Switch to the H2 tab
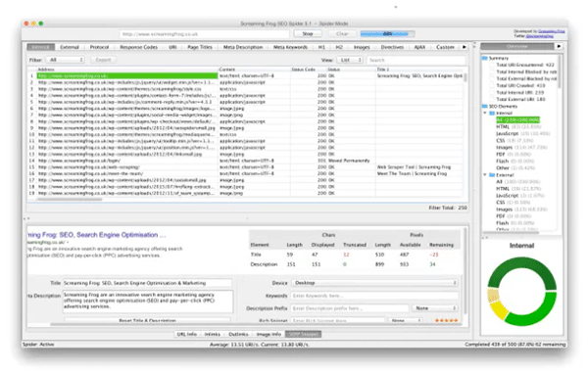Image resolution: width=588 pixels, height=372 pixels. [x=339, y=47]
